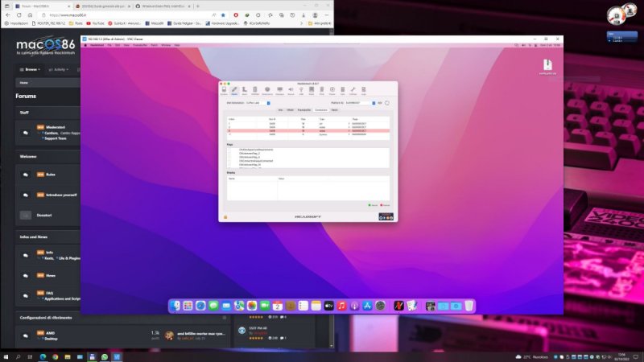Toggle the CNUnknownFlag_2 checkbox
644x362 pixels.
229,154
